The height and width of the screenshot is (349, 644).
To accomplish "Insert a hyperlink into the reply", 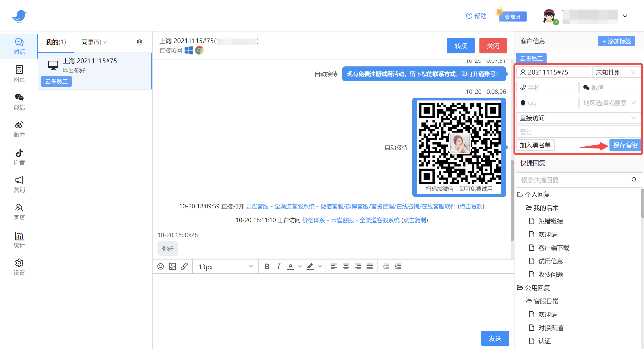I will click(185, 267).
